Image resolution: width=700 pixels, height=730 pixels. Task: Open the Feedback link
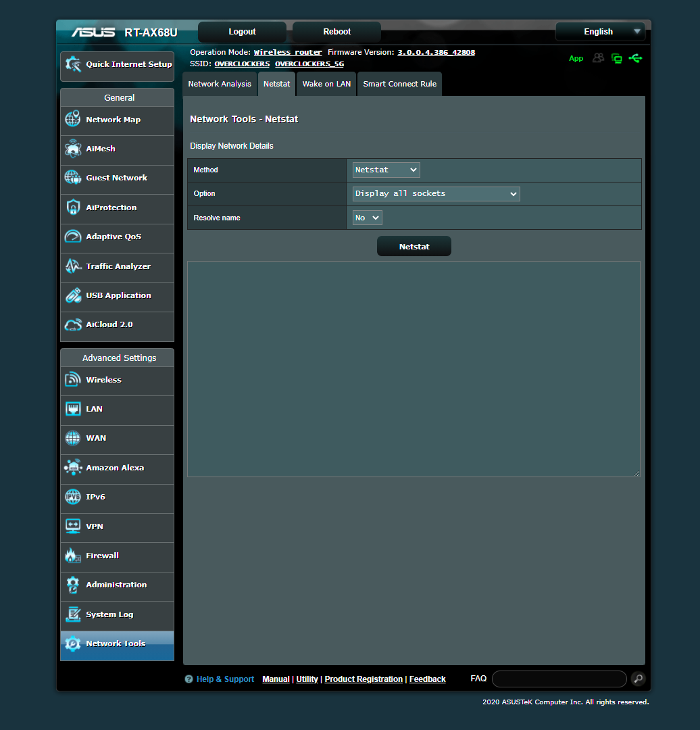click(x=427, y=679)
